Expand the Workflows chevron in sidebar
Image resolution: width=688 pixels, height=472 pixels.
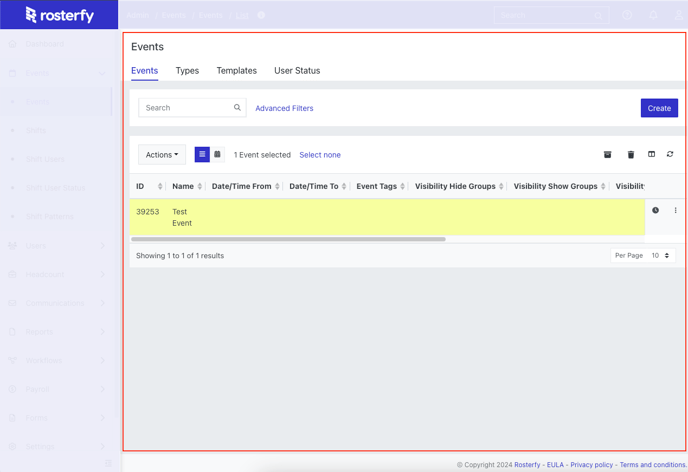[x=103, y=361]
